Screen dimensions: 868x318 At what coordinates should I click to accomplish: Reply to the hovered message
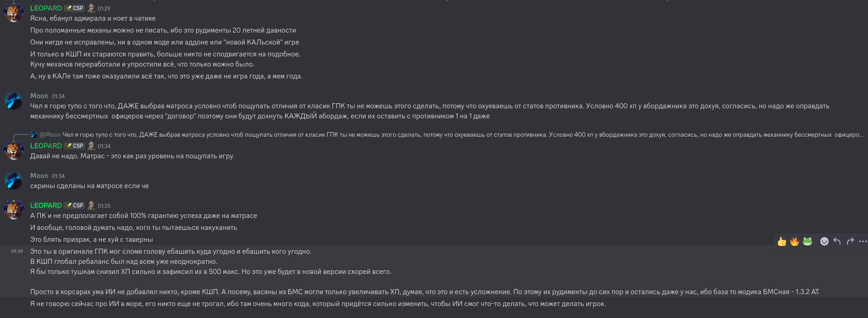[837, 241]
